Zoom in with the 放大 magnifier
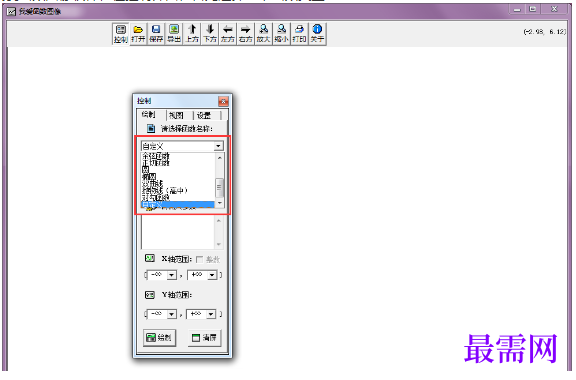576x380 pixels. 264,33
